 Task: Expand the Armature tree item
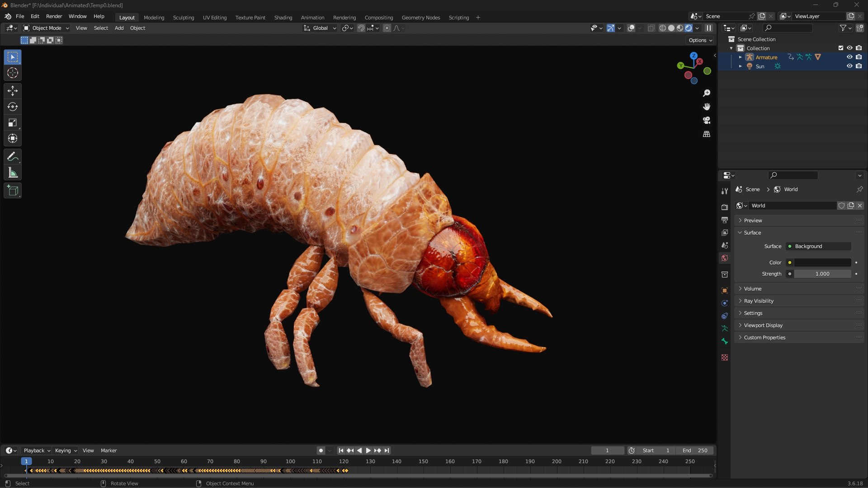coord(741,57)
